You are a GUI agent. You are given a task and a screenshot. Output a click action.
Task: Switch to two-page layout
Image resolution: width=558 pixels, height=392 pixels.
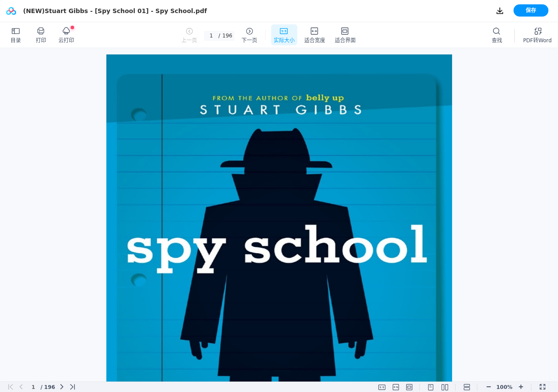tap(445, 387)
